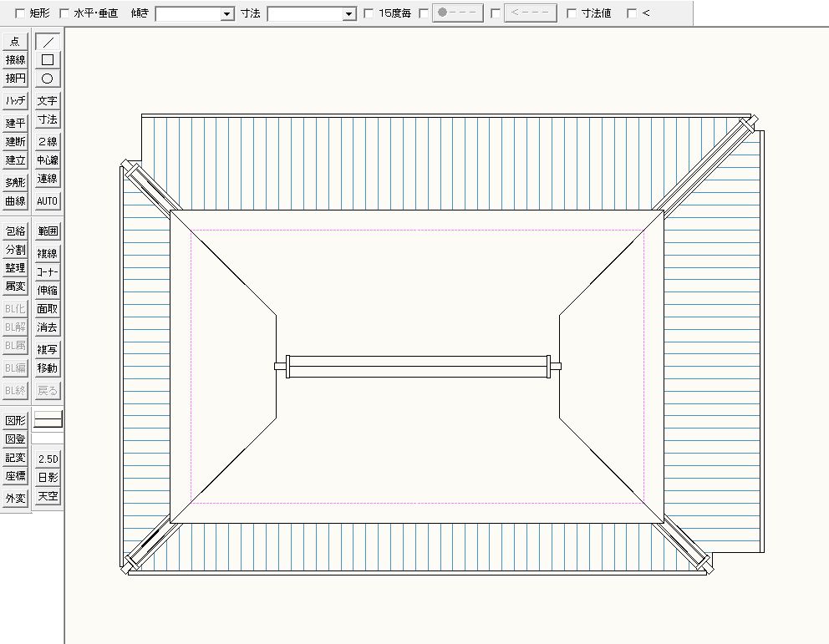Toggle the 水平・垂直 checkbox
Screen dimensions: 829x644
64,13
